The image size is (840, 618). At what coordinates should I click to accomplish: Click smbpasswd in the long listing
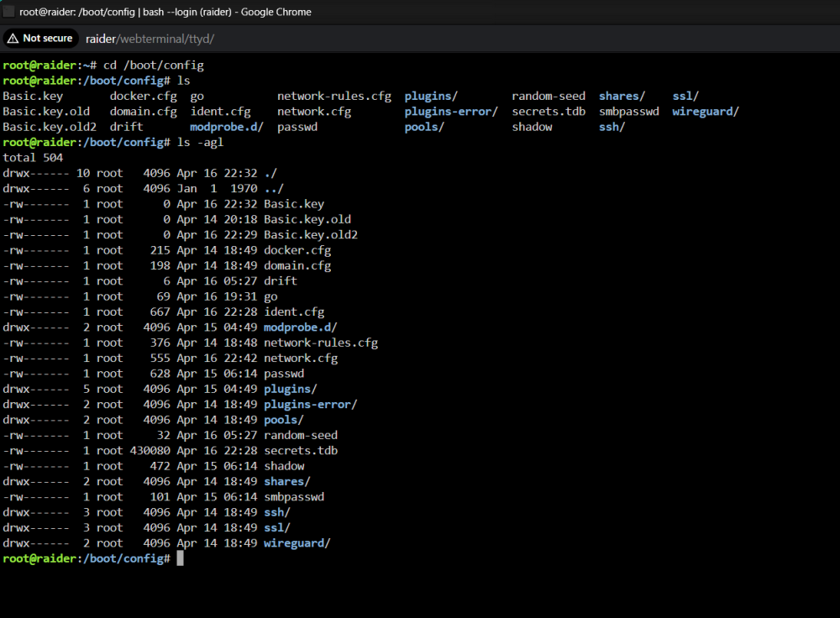[294, 496]
